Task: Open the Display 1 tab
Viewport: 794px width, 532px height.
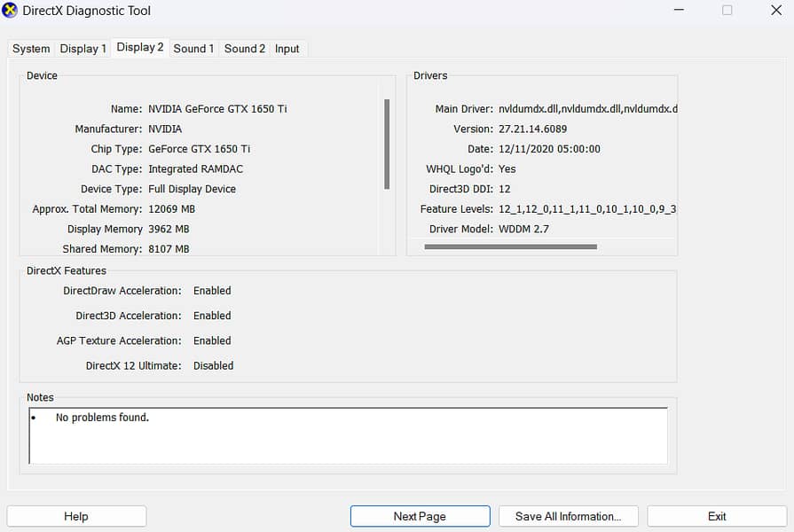Action: click(x=83, y=49)
